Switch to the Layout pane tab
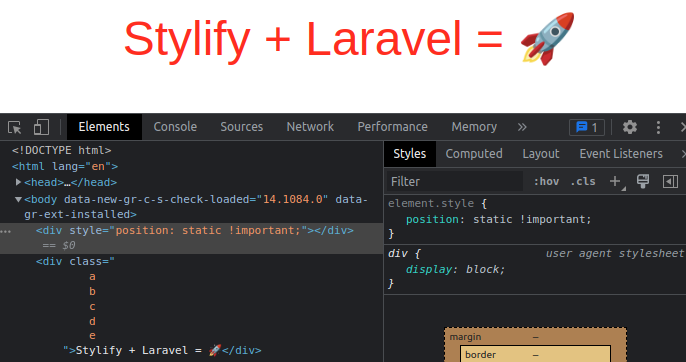This screenshot has width=686, height=362. 541,154
